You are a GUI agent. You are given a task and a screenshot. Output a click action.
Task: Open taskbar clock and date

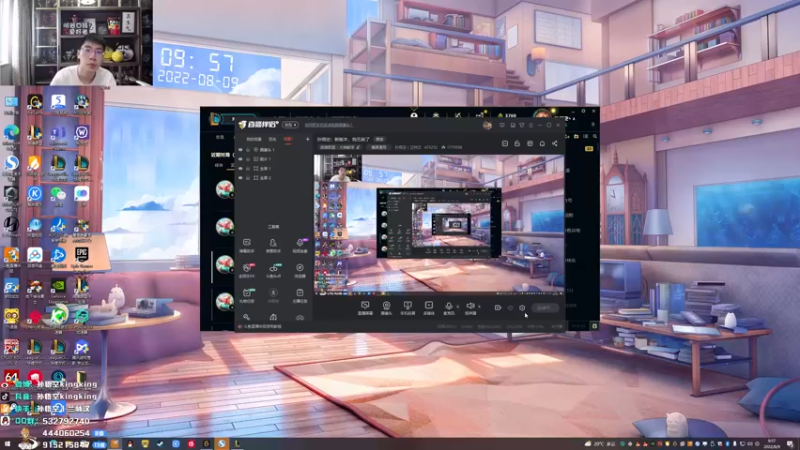click(x=773, y=444)
